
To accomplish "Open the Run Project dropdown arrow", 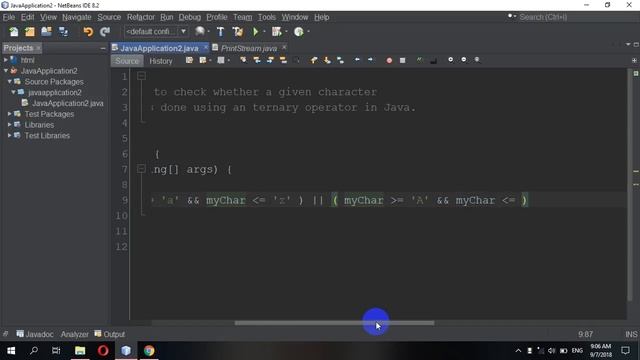I will [264, 32].
